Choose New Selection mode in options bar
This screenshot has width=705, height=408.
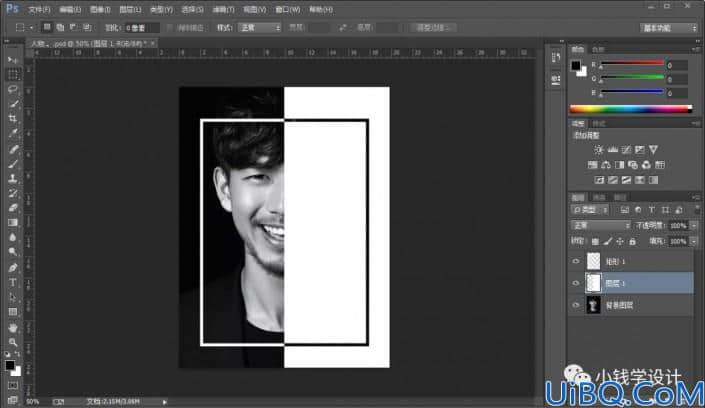[46, 27]
